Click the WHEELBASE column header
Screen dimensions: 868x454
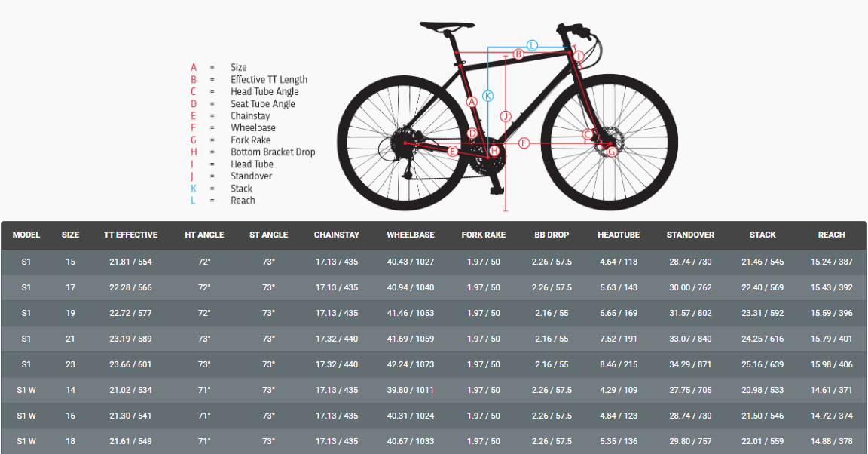pos(411,235)
